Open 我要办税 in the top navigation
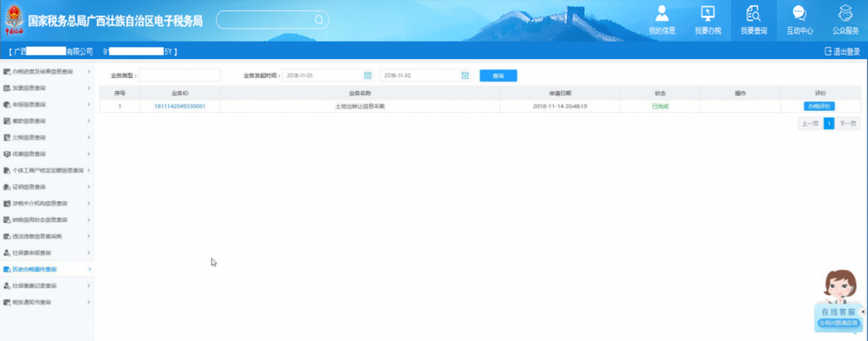The image size is (868, 341). pyautogui.click(x=708, y=21)
